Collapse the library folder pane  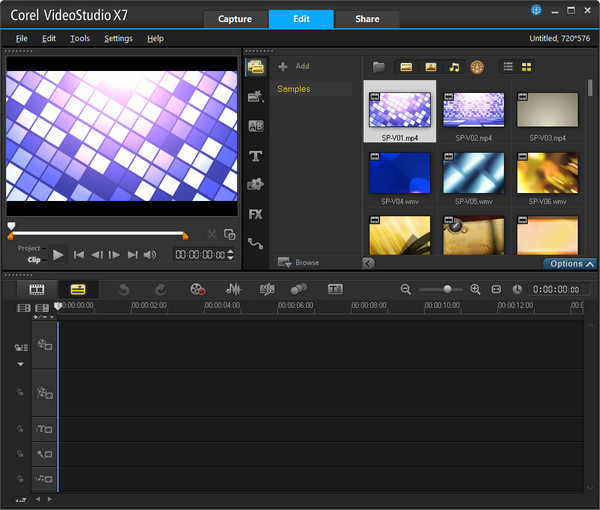[368, 263]
